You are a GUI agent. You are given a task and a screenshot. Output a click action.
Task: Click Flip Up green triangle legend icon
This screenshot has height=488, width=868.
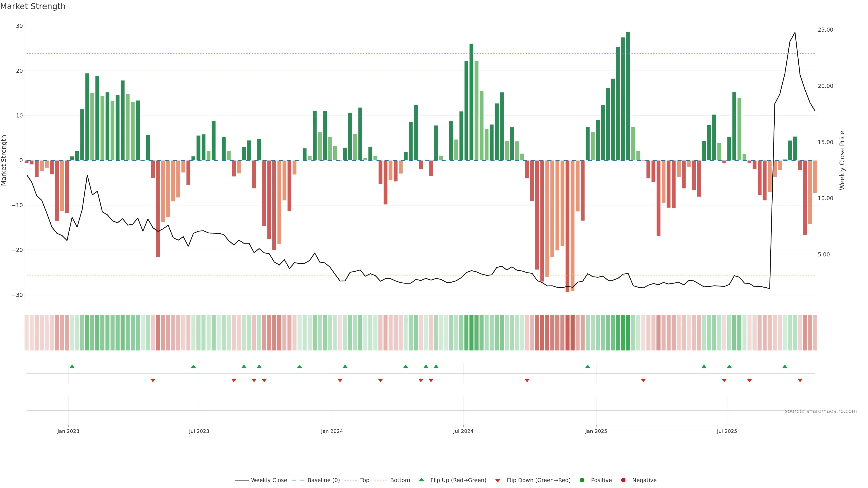[x=421, y=480]
